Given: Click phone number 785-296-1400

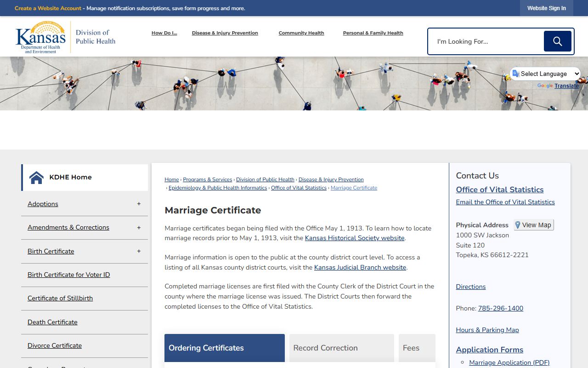Looking at the screenshot, I should point(501,308).
